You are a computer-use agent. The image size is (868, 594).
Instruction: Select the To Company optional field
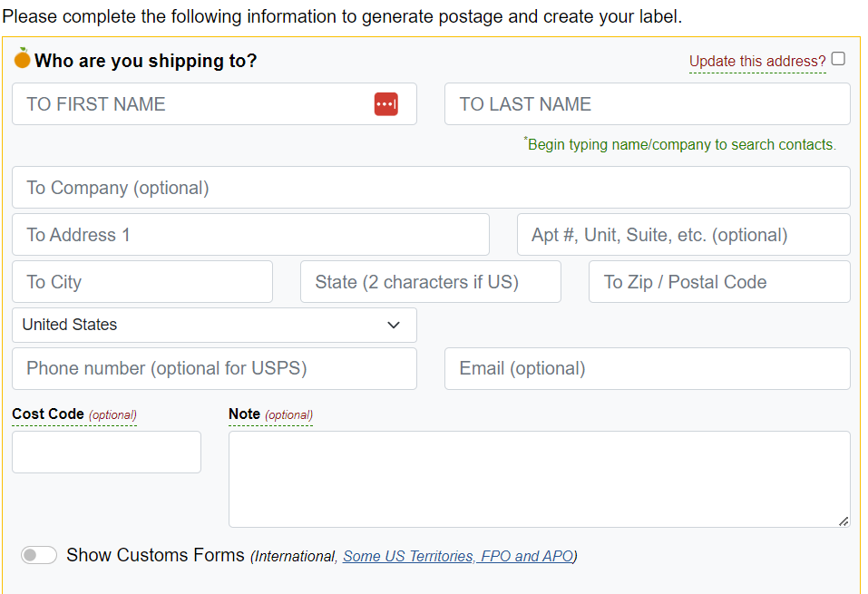(x=431, y=188)
